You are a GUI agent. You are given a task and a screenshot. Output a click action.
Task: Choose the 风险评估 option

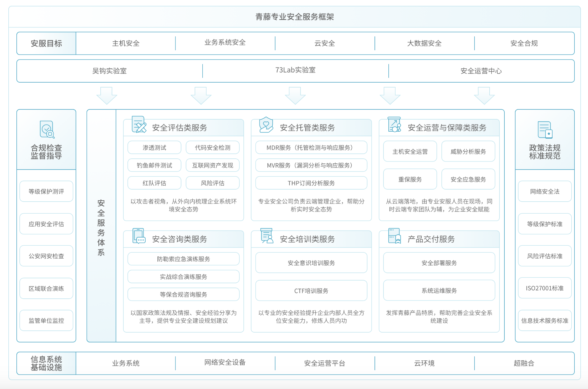click(x=213, y=183)
